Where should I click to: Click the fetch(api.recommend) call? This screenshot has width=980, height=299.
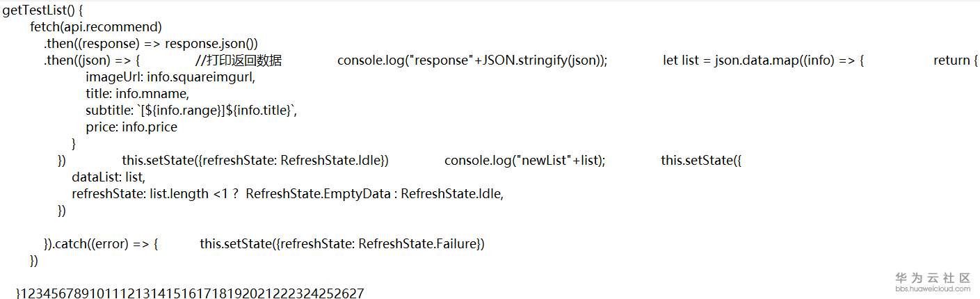pyautogui.click(x=96, y=27)
